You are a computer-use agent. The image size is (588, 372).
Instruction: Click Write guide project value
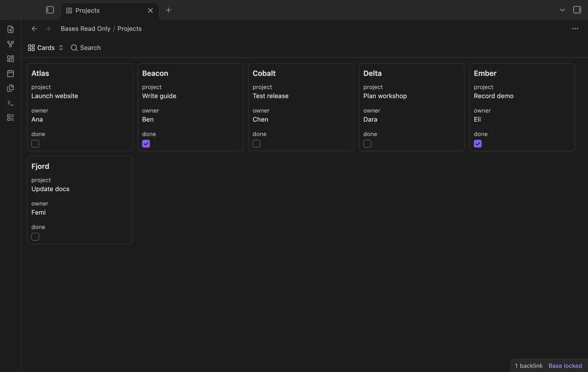(x=159, y=96)
